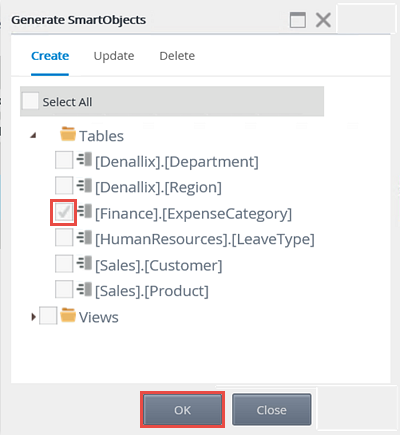Click the table icon beside [Sales].[Customer]
This screenshot has width=400, height=435.
(84, 263)
